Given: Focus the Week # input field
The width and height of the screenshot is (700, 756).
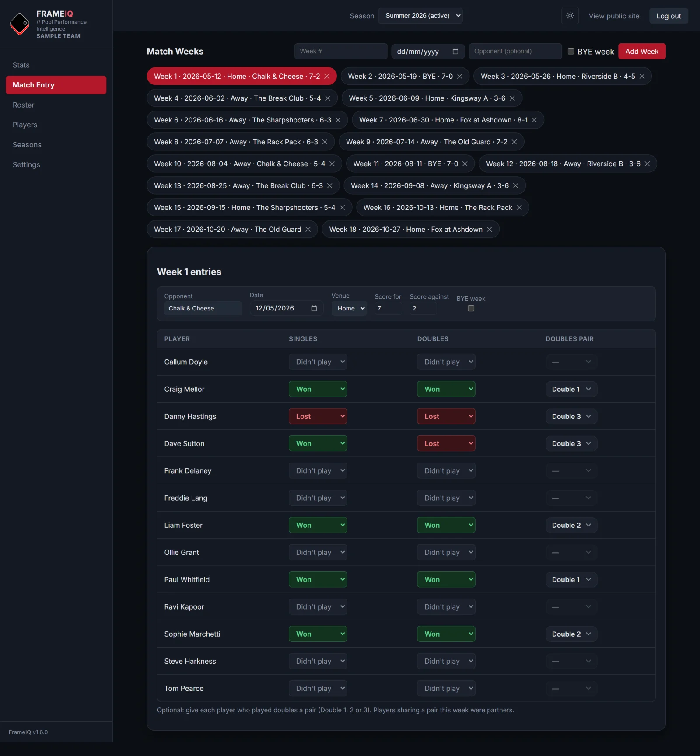Looking at the screenshot, I should click(341, 51).
